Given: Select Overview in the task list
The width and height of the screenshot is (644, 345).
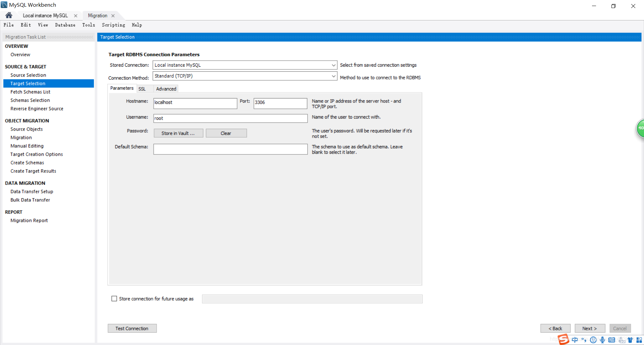Looking at the screenshot, I should [20, 55].
